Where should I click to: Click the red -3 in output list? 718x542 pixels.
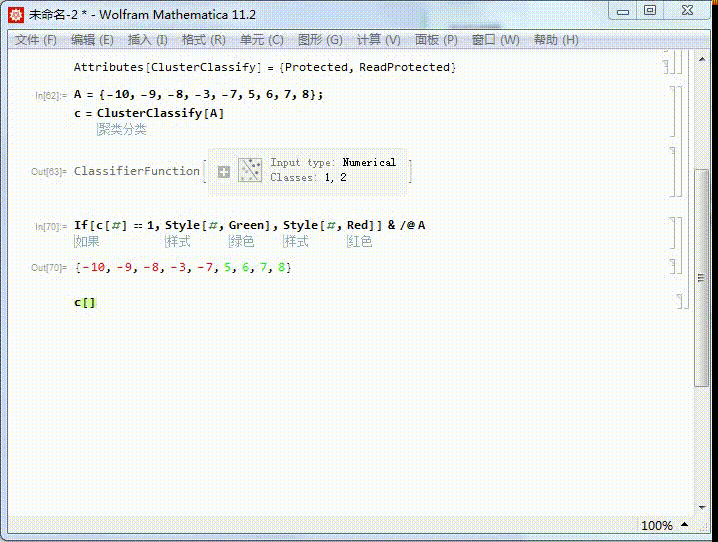[x=179, y=267]
